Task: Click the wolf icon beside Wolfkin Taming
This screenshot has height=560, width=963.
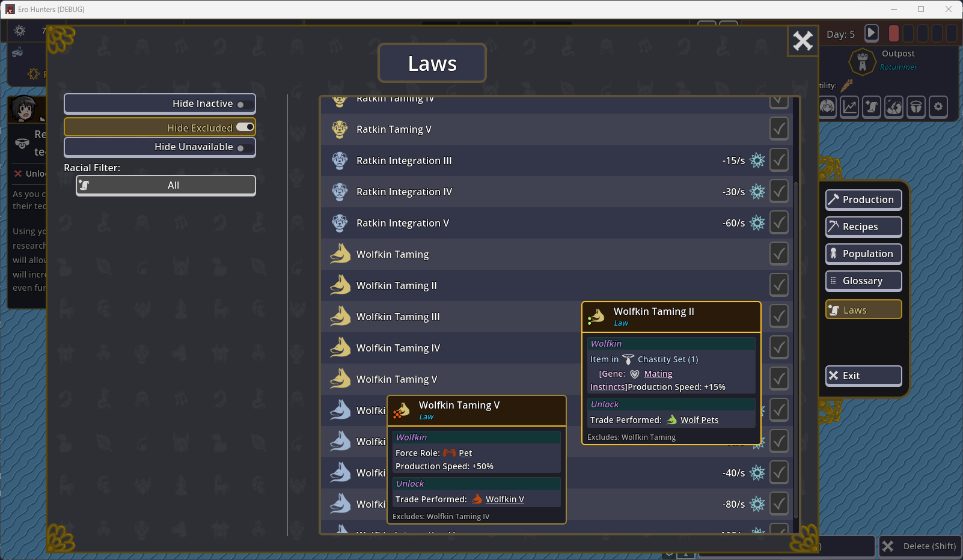Action: (x=340, y=254)
